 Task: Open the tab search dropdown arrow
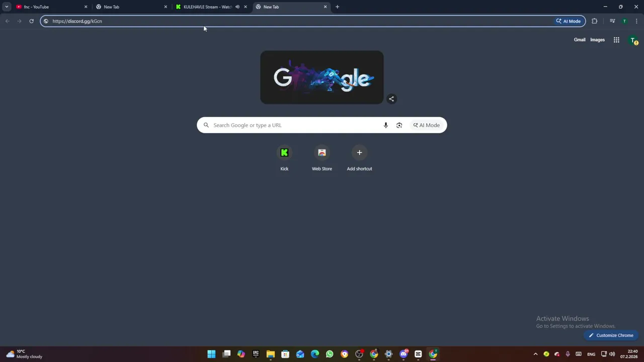[7, 7]
